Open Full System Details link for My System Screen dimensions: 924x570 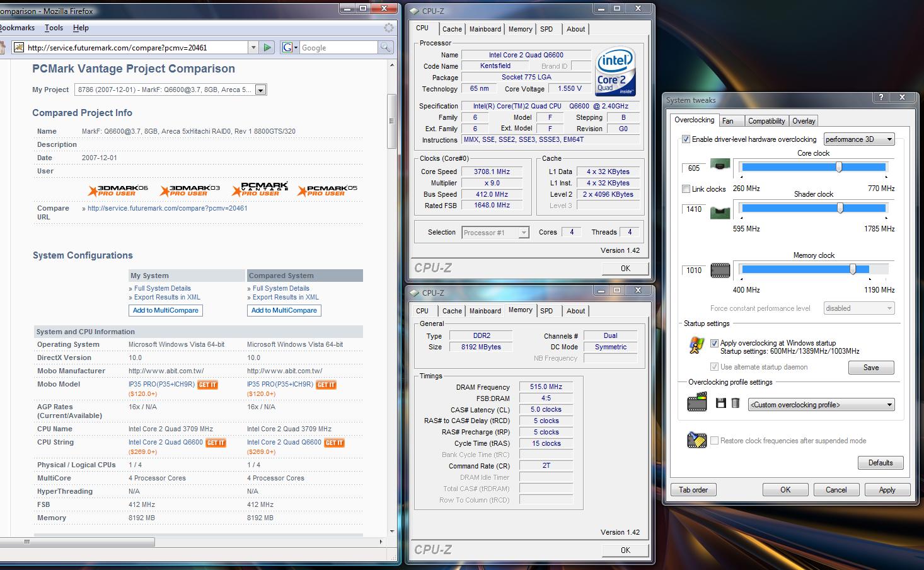tap(163, 288)
